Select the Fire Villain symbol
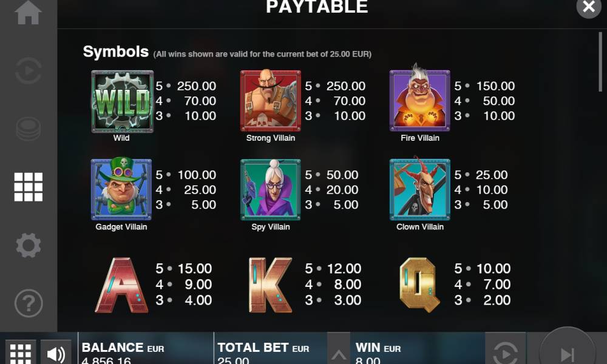 coord(419,99)
